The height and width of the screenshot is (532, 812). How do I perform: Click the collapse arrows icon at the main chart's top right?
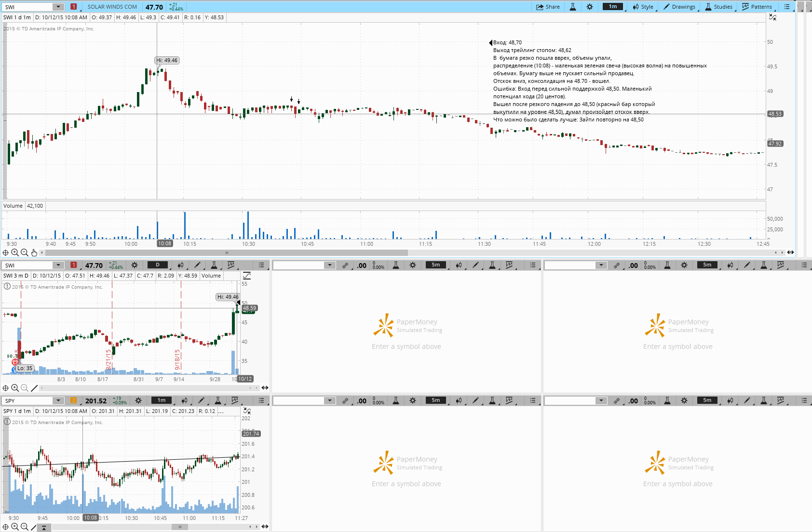point(772,17)
